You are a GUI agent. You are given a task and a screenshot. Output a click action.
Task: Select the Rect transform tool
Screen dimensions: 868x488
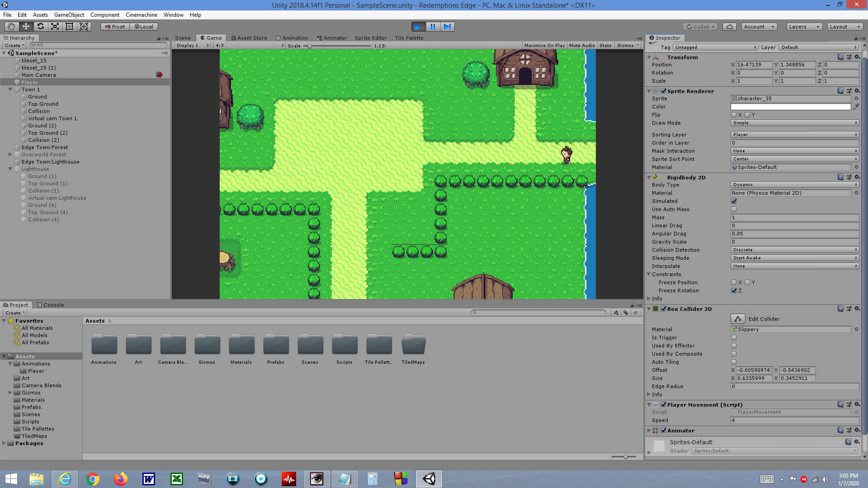pos(69,27)
